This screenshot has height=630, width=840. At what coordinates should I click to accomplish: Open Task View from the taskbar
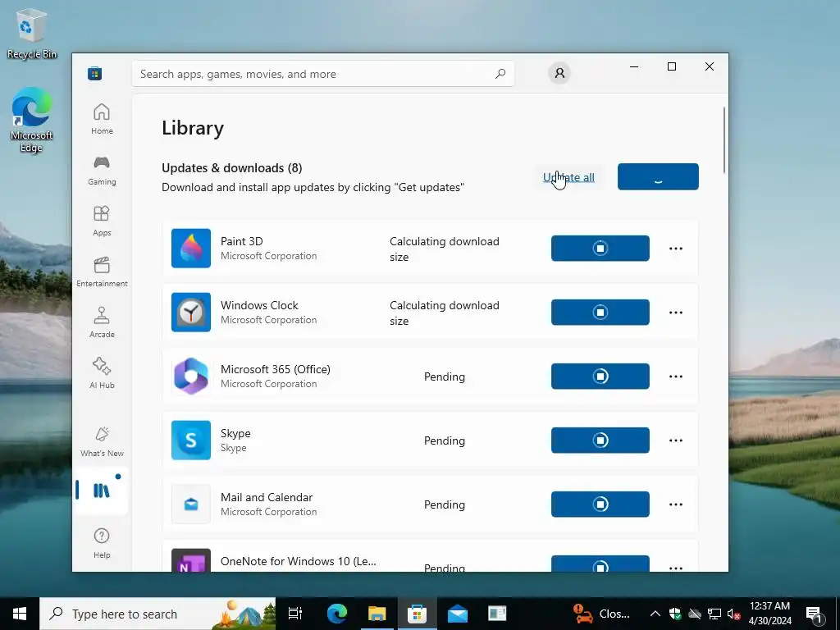click(295, 614)
